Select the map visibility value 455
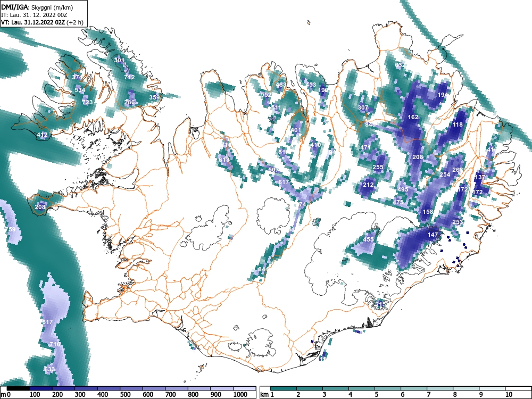The image size is (532, 399). coord(368,239)
